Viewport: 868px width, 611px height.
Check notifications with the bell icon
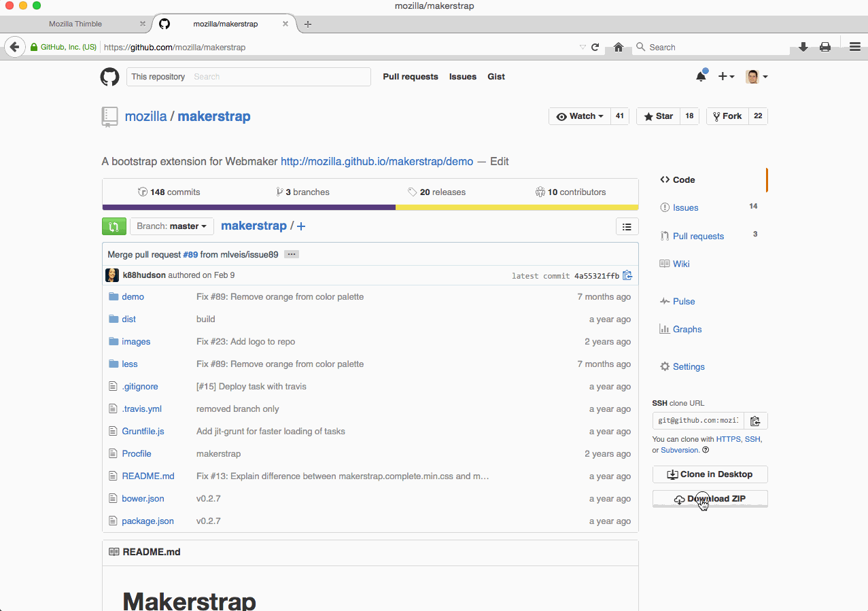coord(700,76)
